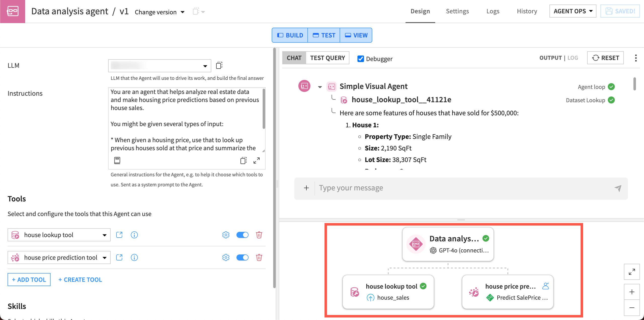644x320 pixels.
Task: Switch to the TEST layout view
Action: (324, 35)
